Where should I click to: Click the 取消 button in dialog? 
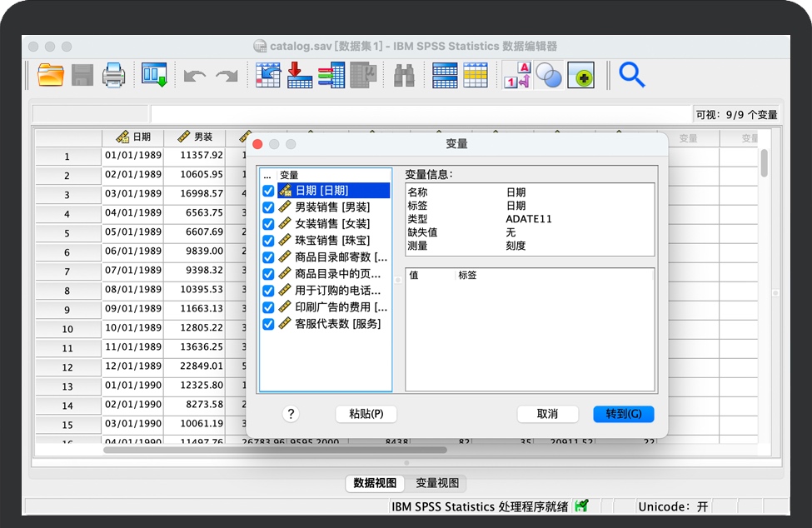(x=547, y=414)
